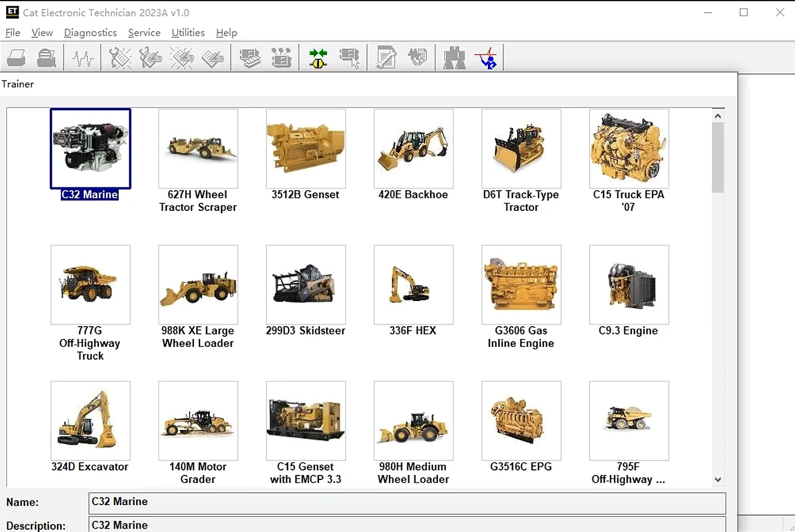The height and width of the screenshot is (532, 795).
Task: Open the ECM Summary toolbar icon
Action: pos(250,58)
